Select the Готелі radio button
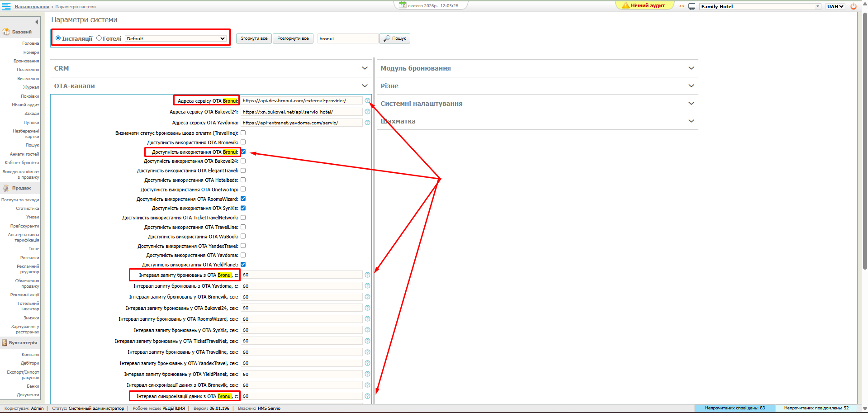 pos(99,38)
